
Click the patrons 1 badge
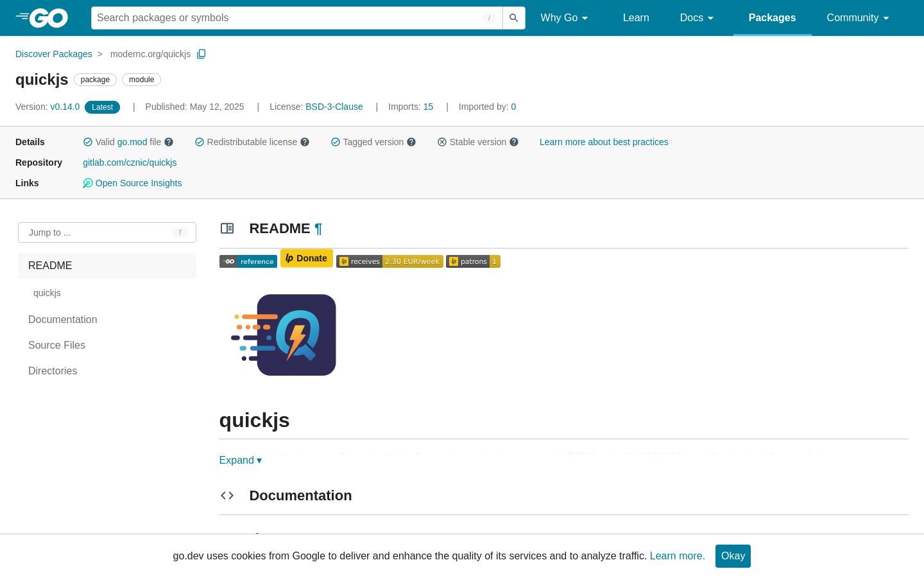pyautogui.click(x=473, y=261)
